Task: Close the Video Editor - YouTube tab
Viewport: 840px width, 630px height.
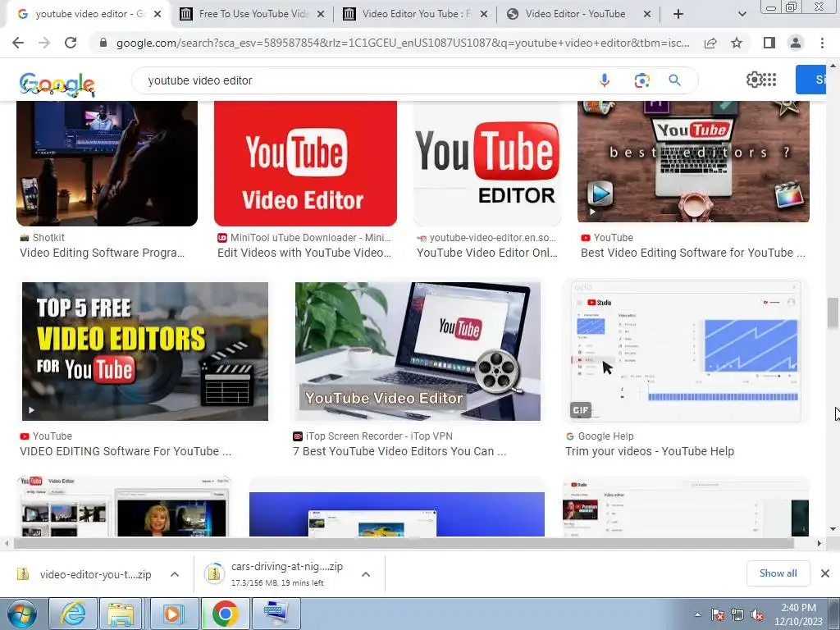Action: click(x=646, y=14)
